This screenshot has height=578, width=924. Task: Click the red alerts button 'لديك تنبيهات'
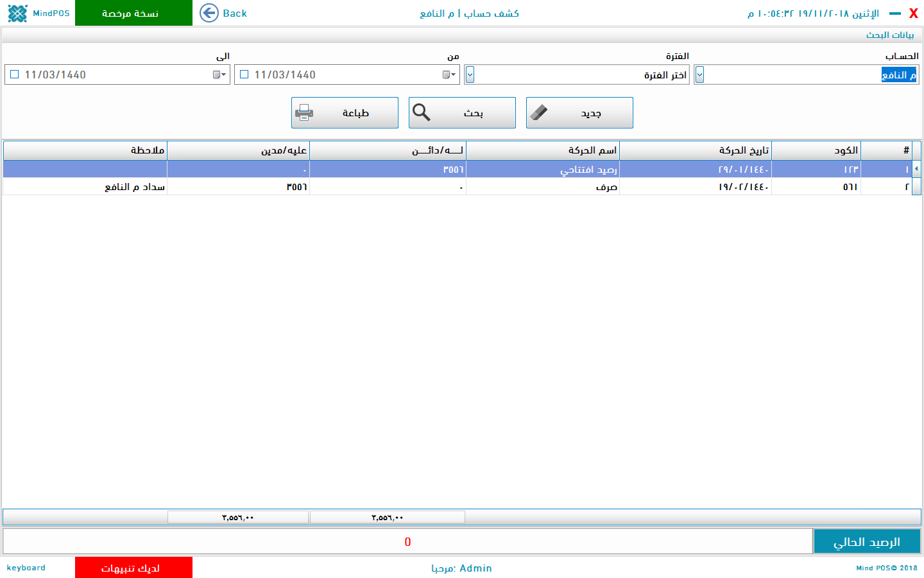133,568
